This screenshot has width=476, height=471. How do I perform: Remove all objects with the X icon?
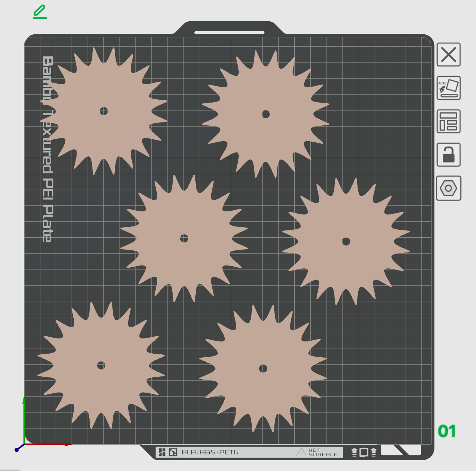click(448, 55)
